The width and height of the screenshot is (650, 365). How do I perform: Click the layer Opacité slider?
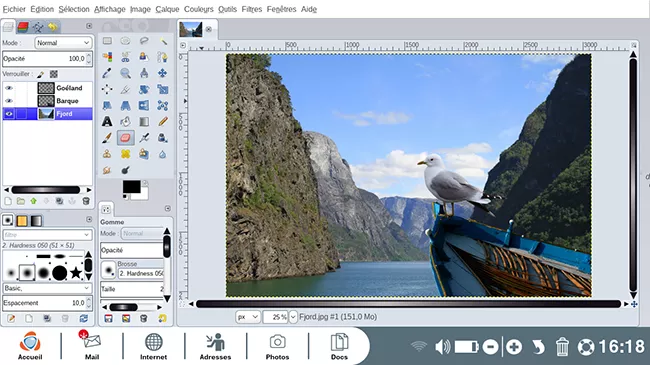point(47,58)
